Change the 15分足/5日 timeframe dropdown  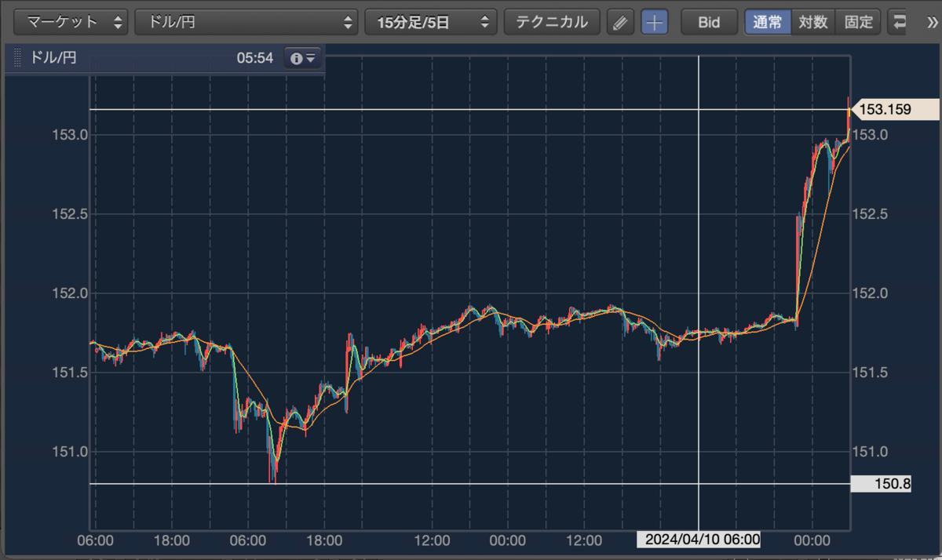(431, 22)
